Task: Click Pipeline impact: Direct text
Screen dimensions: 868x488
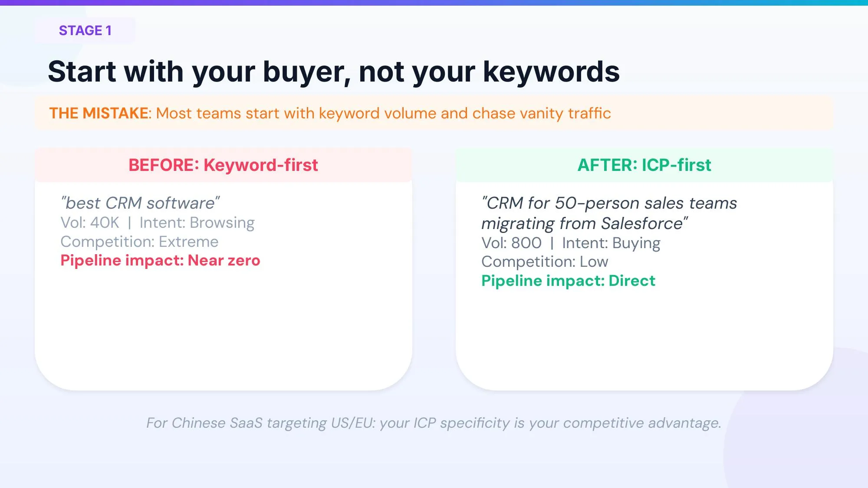Action: [568, 281]
